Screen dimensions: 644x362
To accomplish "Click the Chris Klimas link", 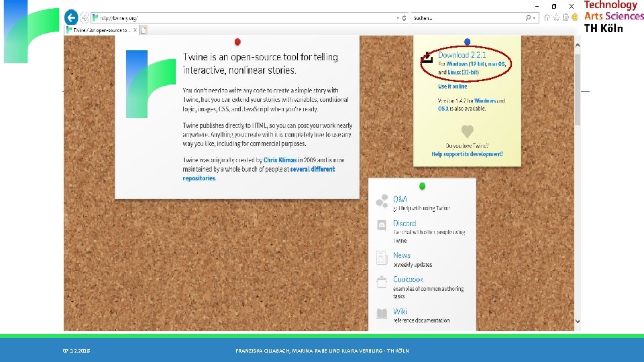I will point(280,160).
